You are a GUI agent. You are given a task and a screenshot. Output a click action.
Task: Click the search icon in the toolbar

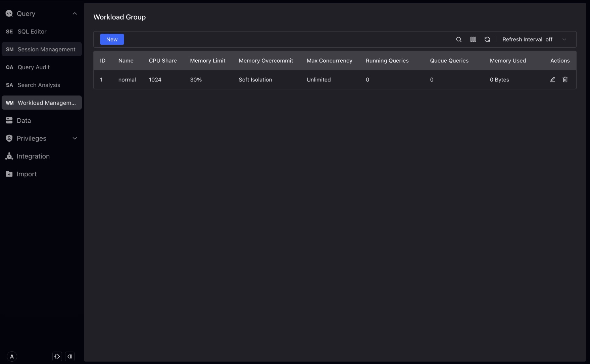click(x=459, y=40)
